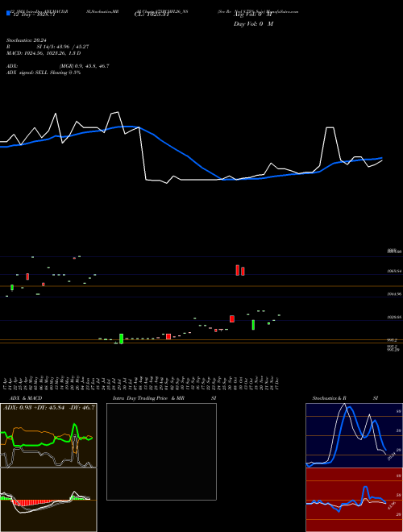Click the 'Day Vol: 0 M' label
The image size is (403, 532).
click(253, 24)
